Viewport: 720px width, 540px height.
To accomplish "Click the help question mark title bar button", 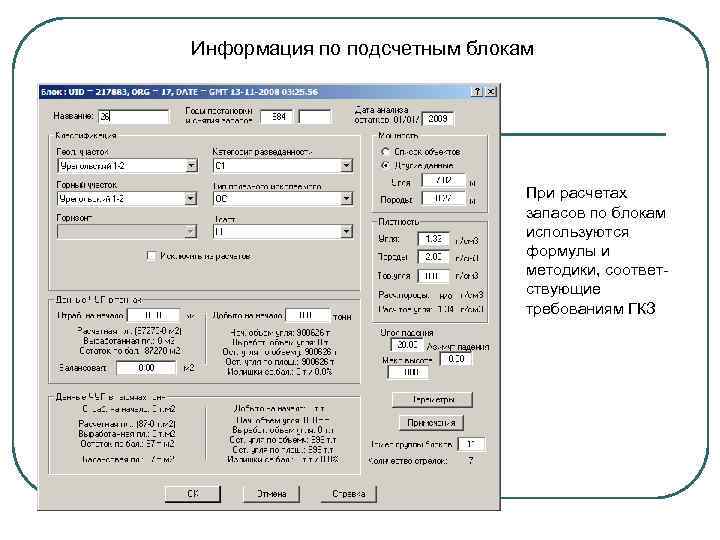I will point(477,92).
